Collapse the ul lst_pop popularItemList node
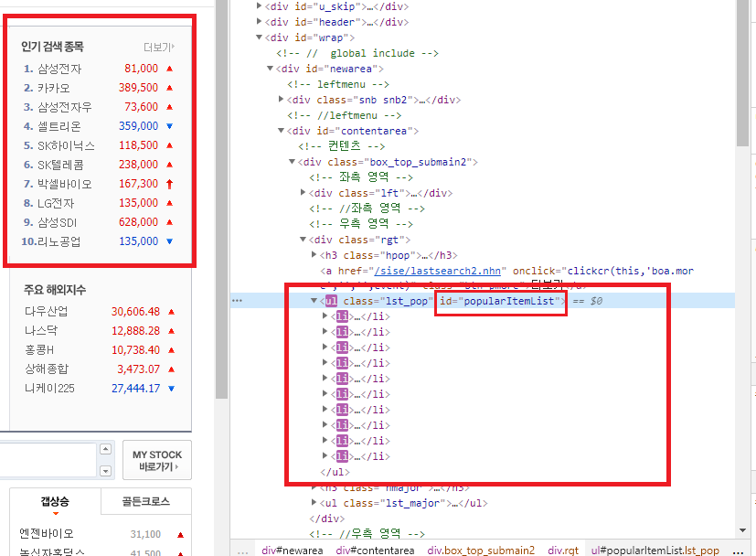This screenshot has height=556, width=756. click(x=314, y=301)
